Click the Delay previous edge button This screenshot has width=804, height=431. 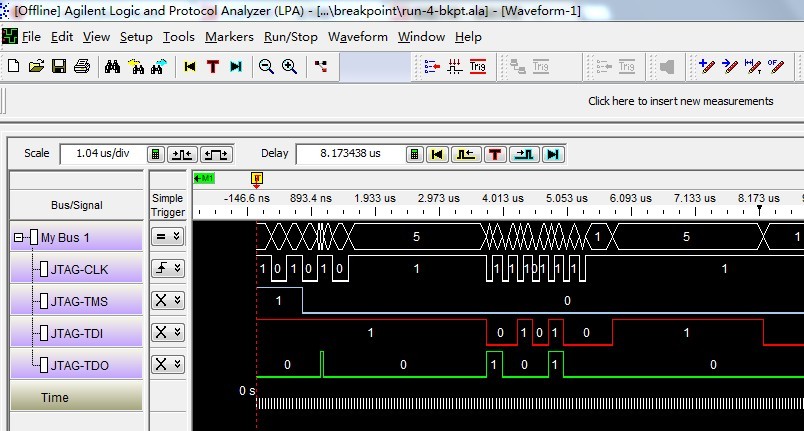tap(466, 154)
